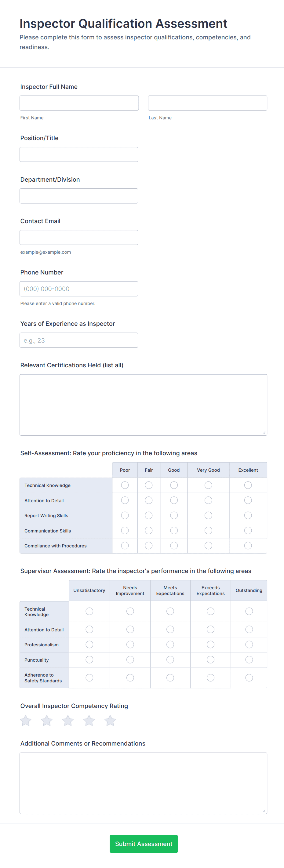Select Unsatisfactory for Adherence to Safety Standards
The image size is (284, 868).
[x=89, y=677]
